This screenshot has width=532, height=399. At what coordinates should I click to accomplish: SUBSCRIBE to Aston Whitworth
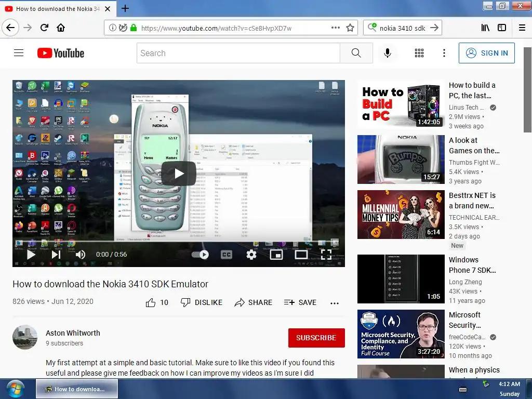tap(316, 338)
